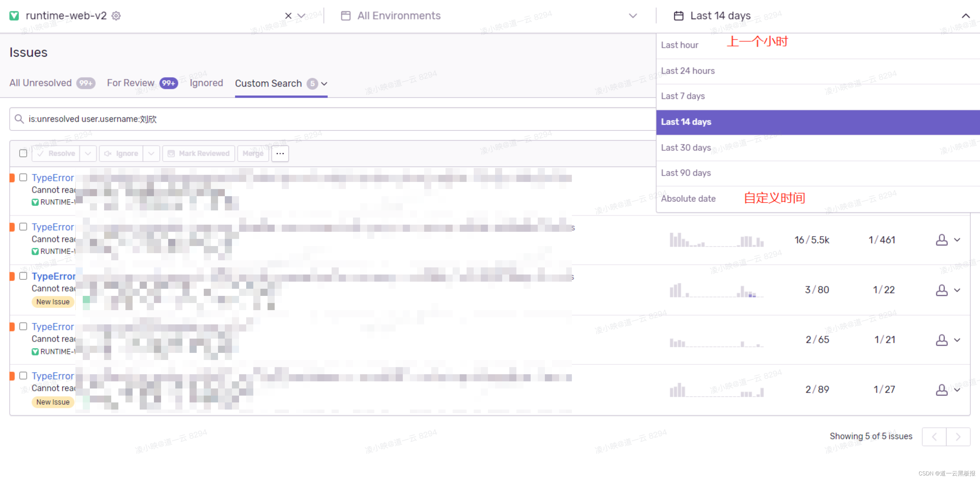Expand the Custom Search saved searches chevron
980x479 pixels.
click(x=324, y=83)
